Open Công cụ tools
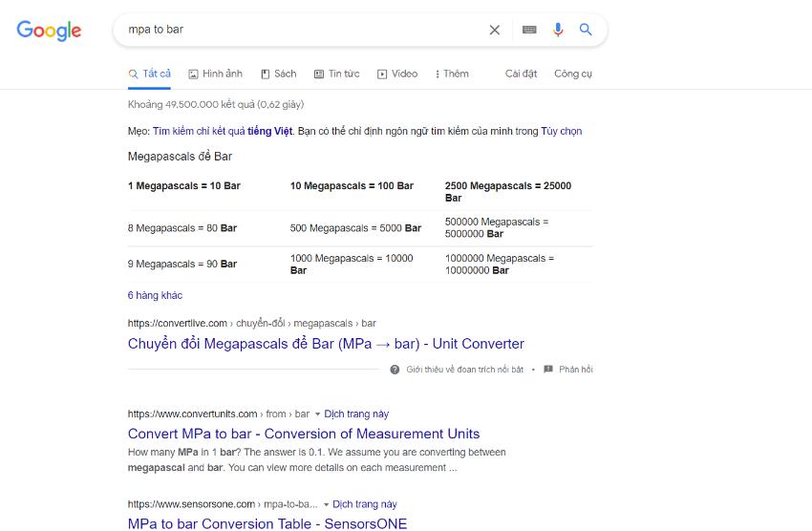 [x=573, y=74]
